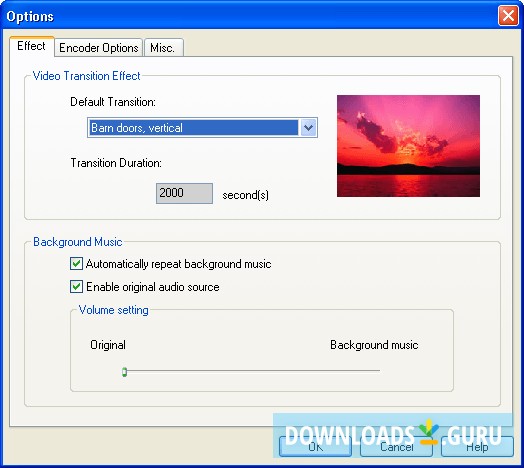Open the Encoder Options tab

pyautogui.click(x=99, y=48)
